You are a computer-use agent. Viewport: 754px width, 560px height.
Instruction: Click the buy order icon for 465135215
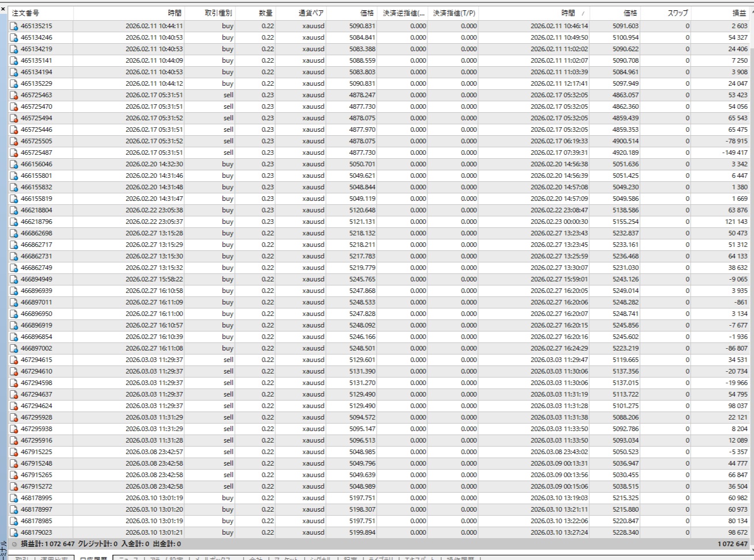[x=14, y=26]
